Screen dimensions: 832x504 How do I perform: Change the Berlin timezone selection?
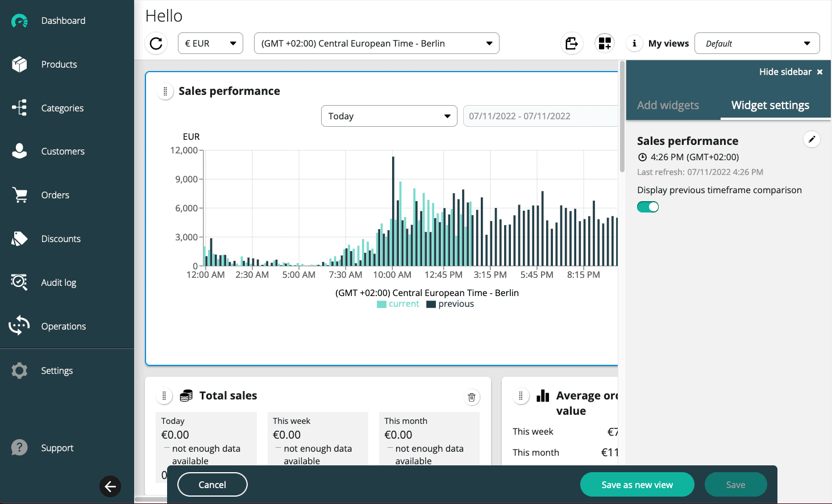click(376, 43)
